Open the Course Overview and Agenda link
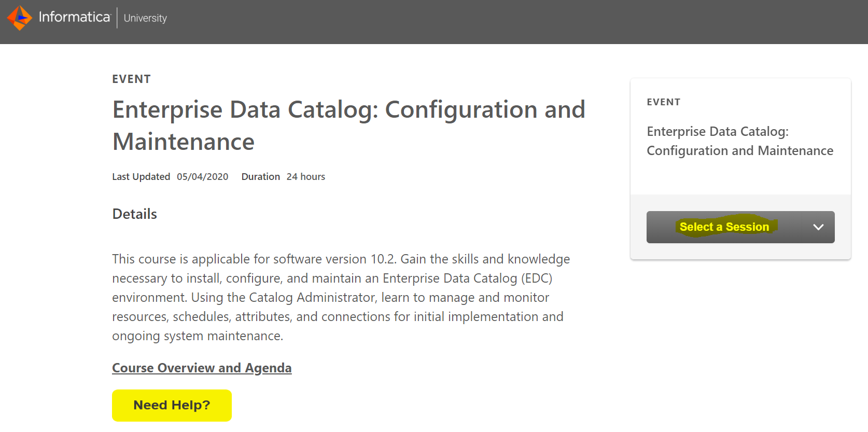This screenshot has height=432, width=868. (202, 368)
